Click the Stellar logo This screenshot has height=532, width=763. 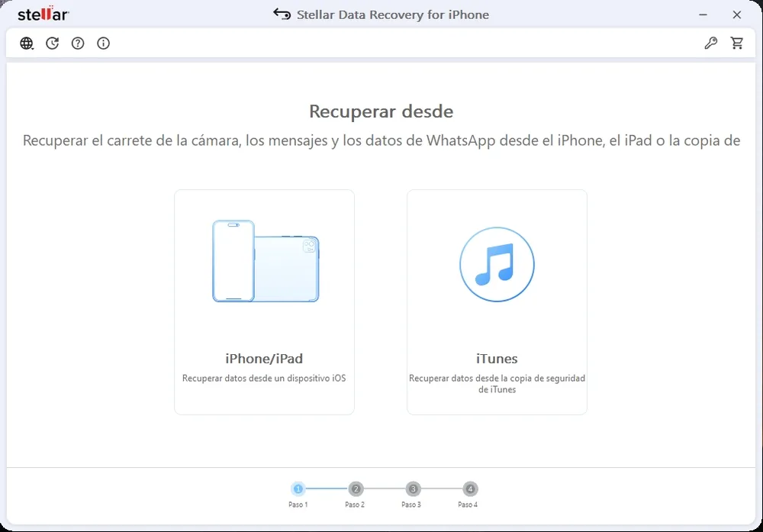[43, 14]
